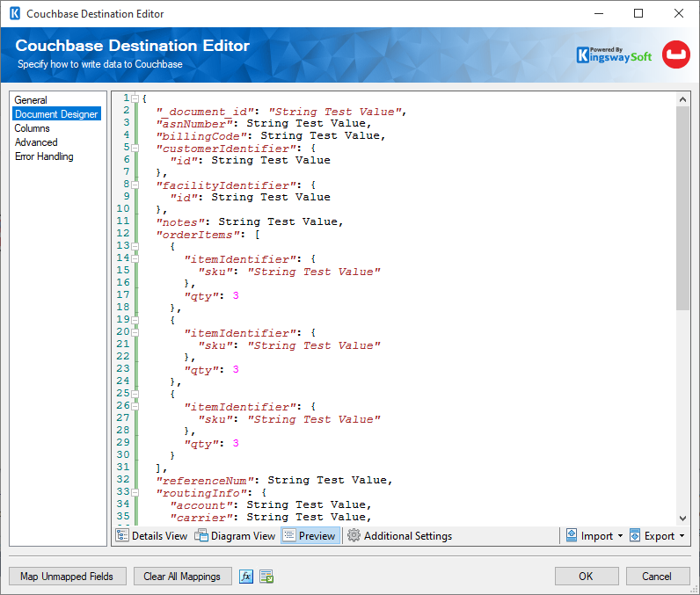Click Clear All Mappings button
The width and height of the screenshot is (700, 595).
(182, 577)
